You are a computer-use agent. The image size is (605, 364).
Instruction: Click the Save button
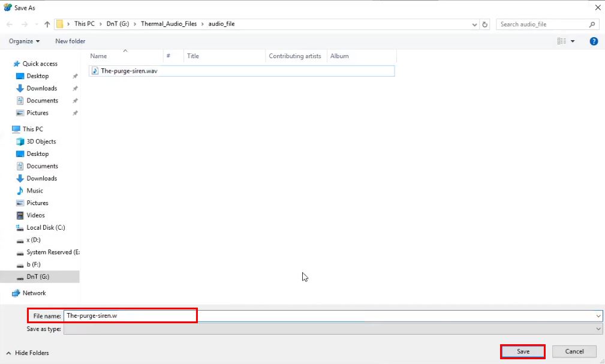tap(523, 351)
